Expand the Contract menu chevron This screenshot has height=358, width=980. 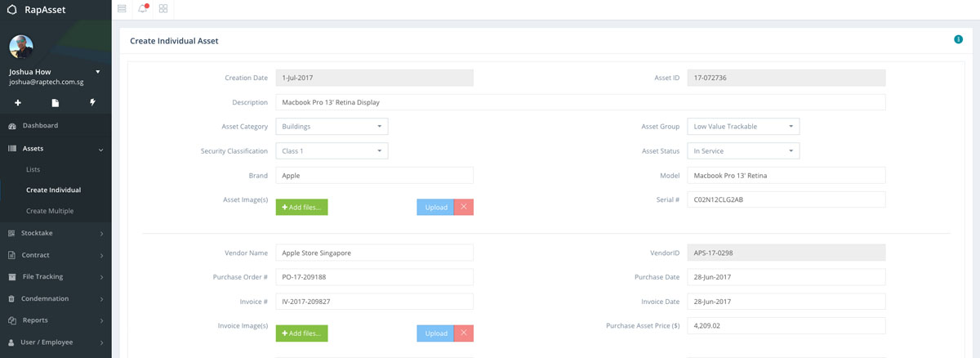click(101, 256)
